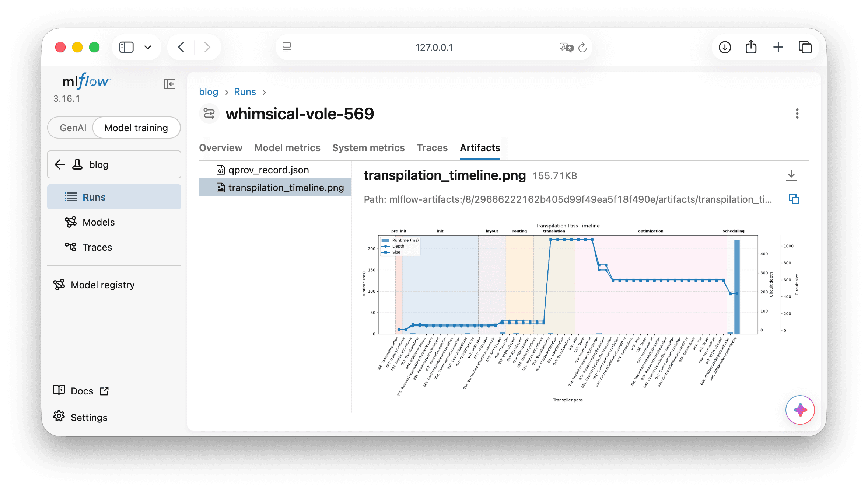Switch to the Model metrics tab
Screen dimensions: 868x491
(287, 148)
